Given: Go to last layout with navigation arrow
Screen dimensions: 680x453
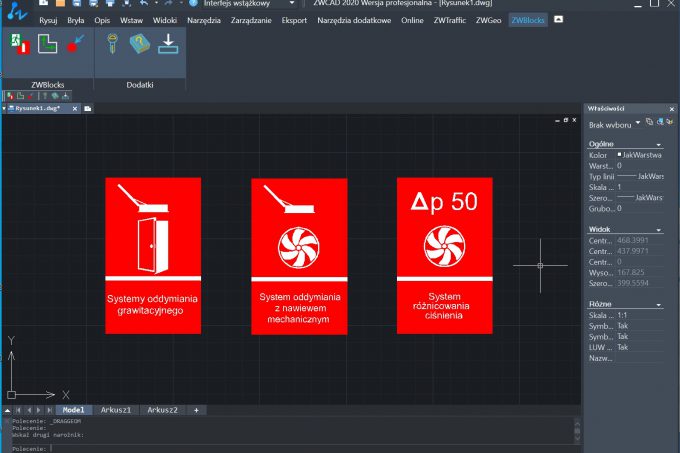Looking at the screenshot, I should click(x=49, y=410).
